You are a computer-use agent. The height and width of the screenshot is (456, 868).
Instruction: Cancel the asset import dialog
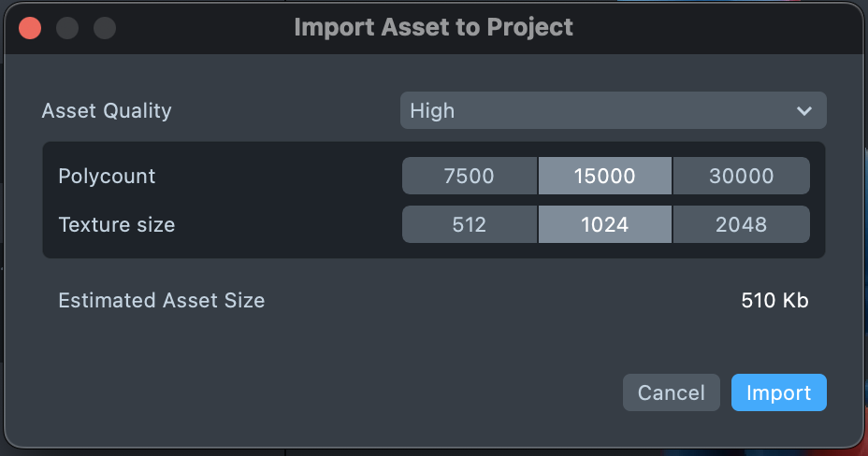point(671,392)
